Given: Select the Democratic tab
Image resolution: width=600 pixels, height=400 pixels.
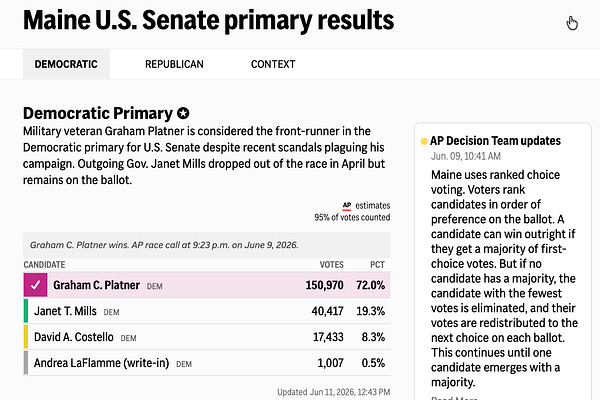Looking at the screenshot, I should click(66, 64).
